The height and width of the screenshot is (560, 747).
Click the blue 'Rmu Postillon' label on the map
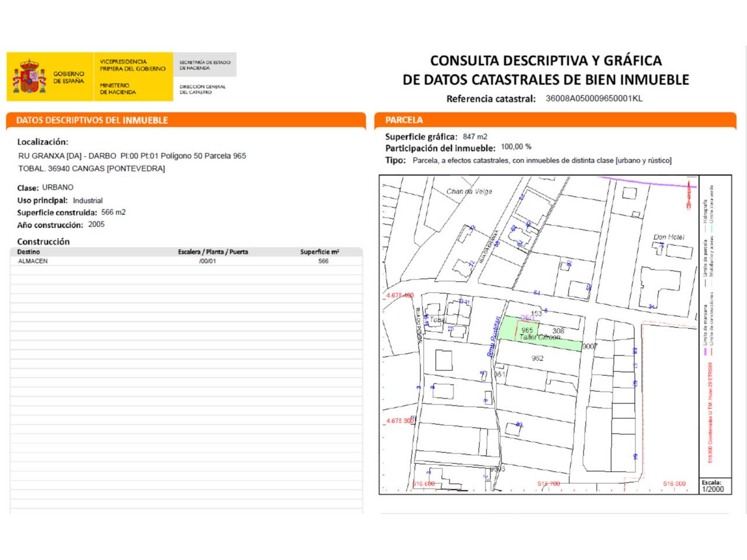pyautogui.click(x=494, y=337)
